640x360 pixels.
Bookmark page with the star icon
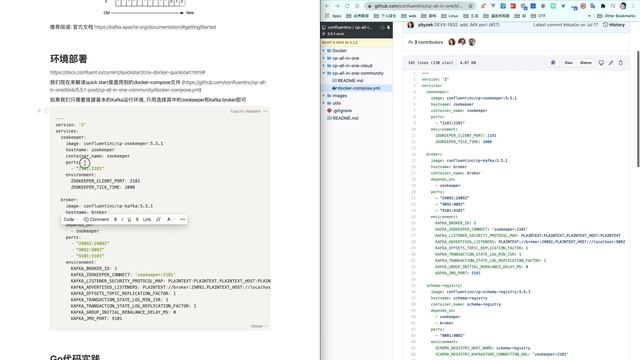(471, 6)
